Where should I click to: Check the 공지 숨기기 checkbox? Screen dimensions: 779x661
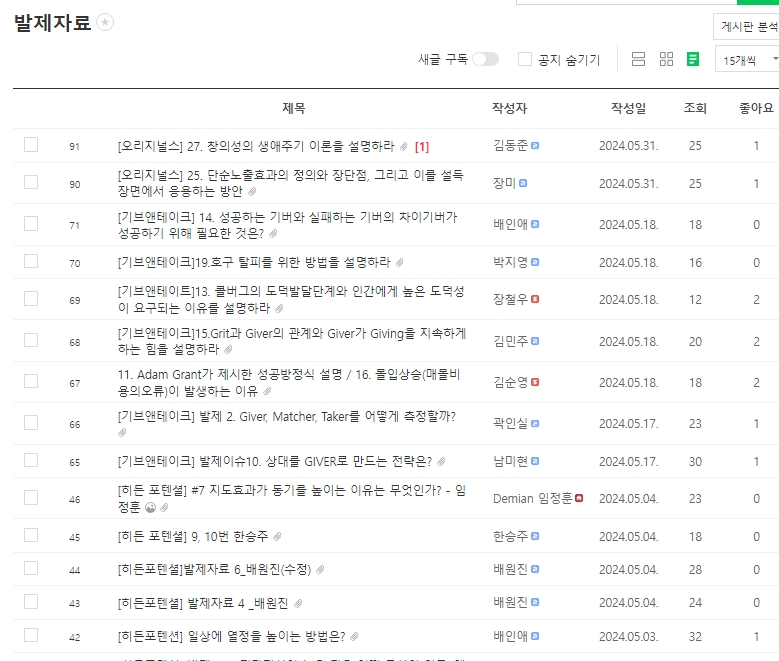pos(525,59)
